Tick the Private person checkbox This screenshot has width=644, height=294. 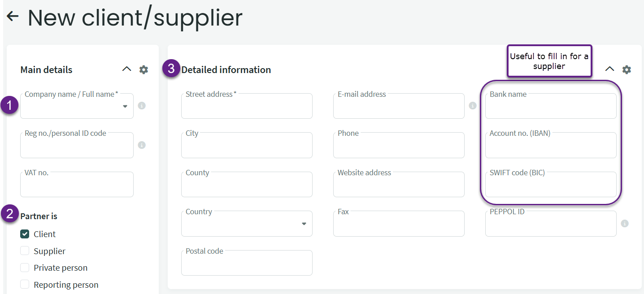25,268
